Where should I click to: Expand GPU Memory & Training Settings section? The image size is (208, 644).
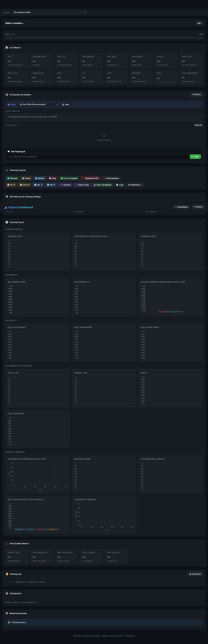point(104,196)
